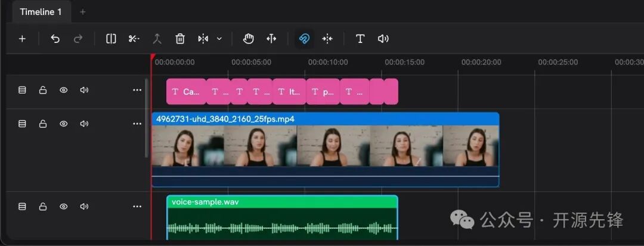This screenshot has height=246, width=644.
Task: Toggle lock on the audio track
Action: coord(43,207)
